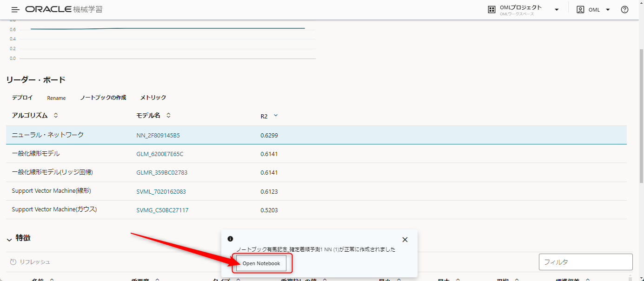Viewport: 644px width, 281px height.
Task: Click the フィルタ input field
Action: [x=585, y=262]
